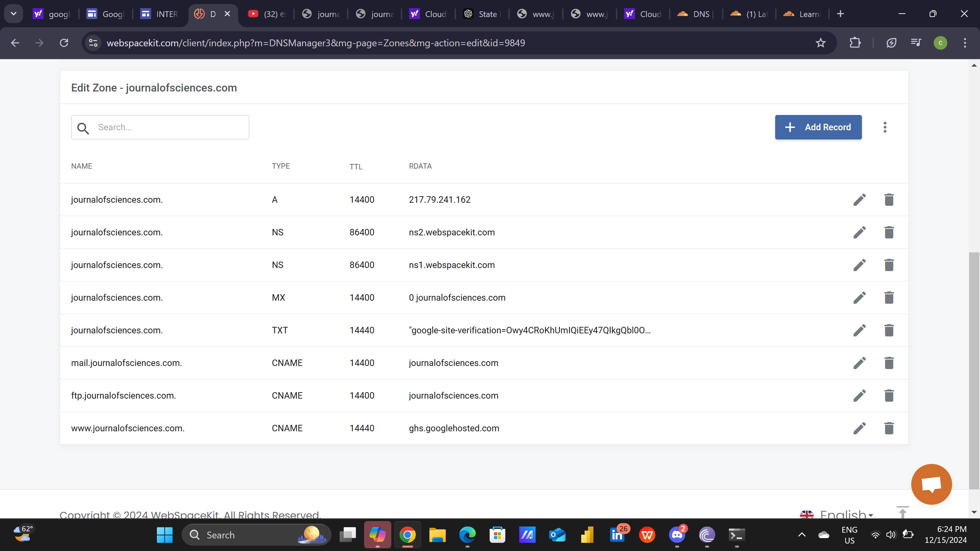The image size is (980, 551).
Task: Delete the MX record using trash icon
Action: click(x=889, y=298)
